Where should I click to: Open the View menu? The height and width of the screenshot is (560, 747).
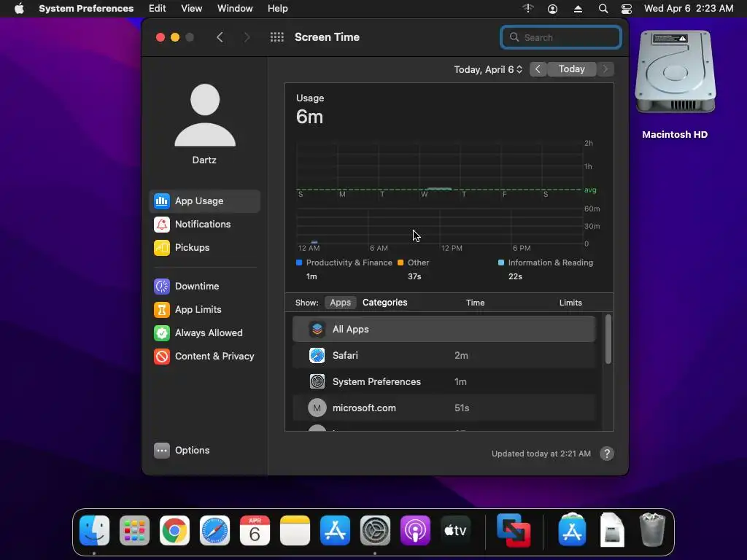(192, 9)
